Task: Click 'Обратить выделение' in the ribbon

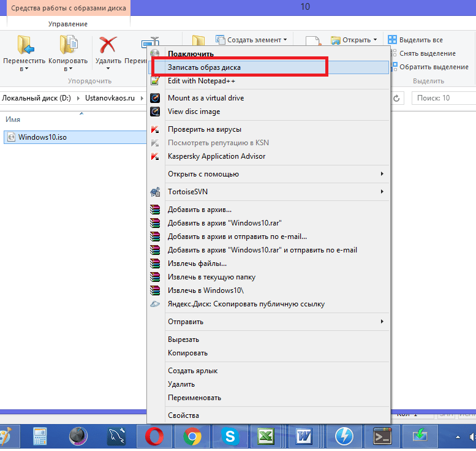Action: click(430, 67)
